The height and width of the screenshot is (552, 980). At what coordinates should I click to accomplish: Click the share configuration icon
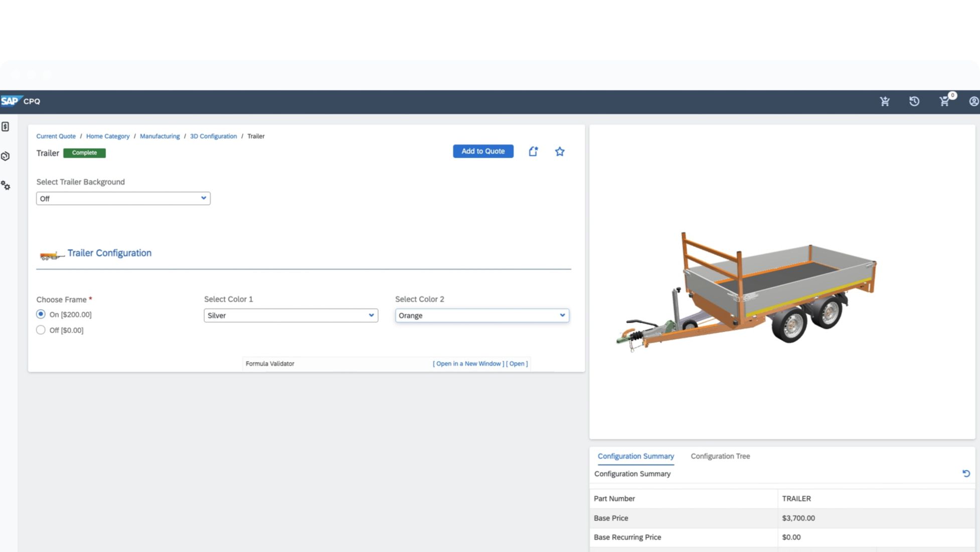click(x=533, y=152)
